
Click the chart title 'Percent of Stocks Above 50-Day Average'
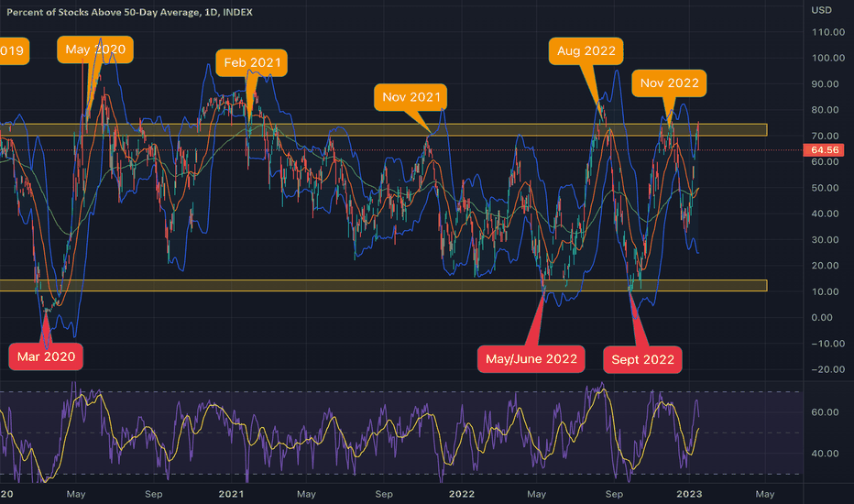tap(103, 12)
